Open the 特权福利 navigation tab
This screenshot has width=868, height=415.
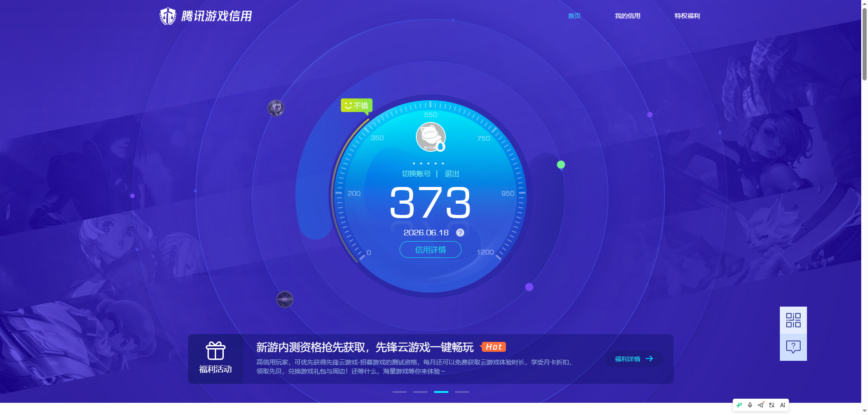(x=687, y=16)
